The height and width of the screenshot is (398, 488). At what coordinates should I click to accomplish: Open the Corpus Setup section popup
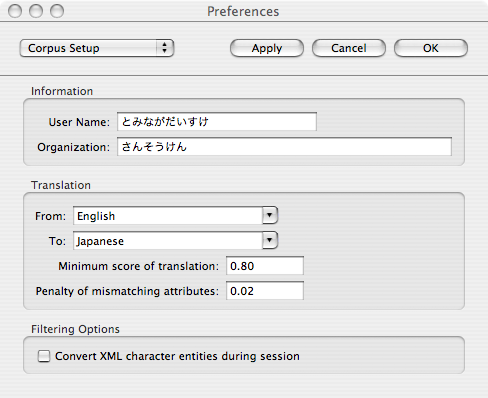coord(97,48)
